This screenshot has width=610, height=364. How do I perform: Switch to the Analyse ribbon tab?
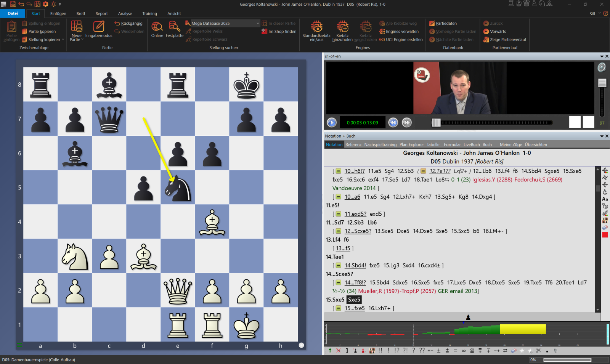point(125,14)
